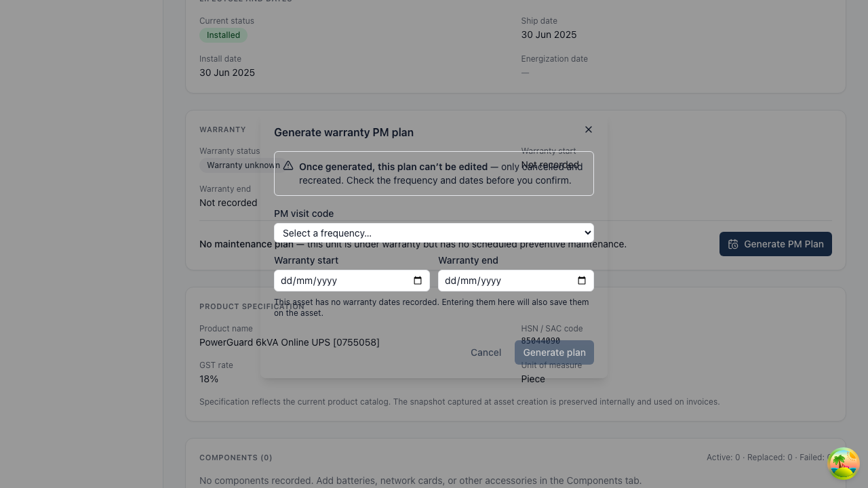Click the calendar-clock icon in Generate PM Plan
This screenshot has width=868, height=488.
733,244
